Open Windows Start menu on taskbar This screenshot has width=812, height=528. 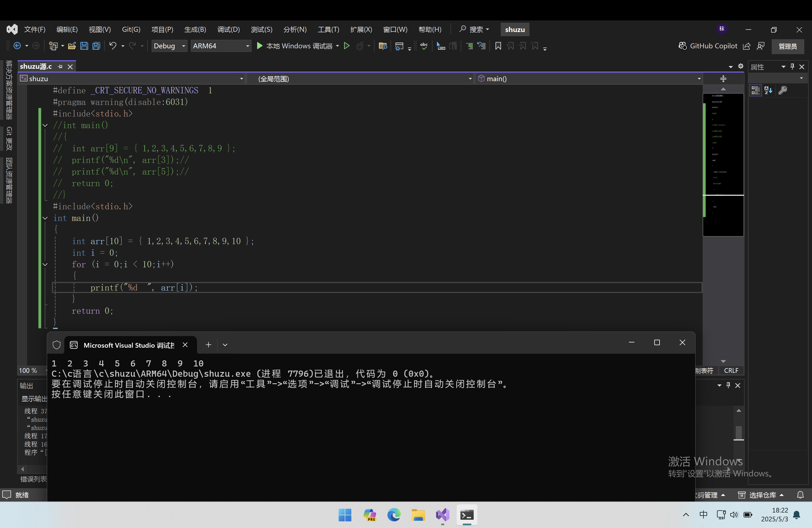pos(345,515)
